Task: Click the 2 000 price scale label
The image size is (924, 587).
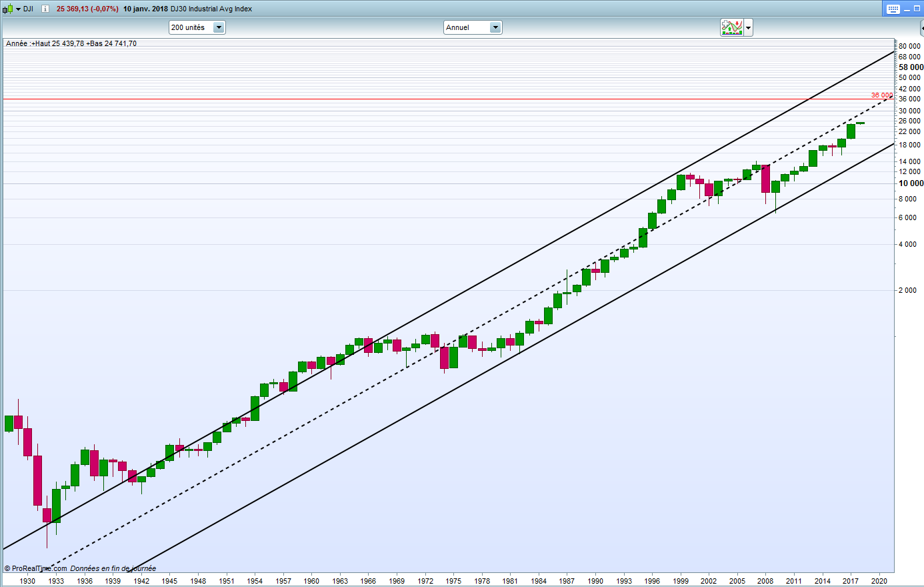Action: tap(907, 290)
